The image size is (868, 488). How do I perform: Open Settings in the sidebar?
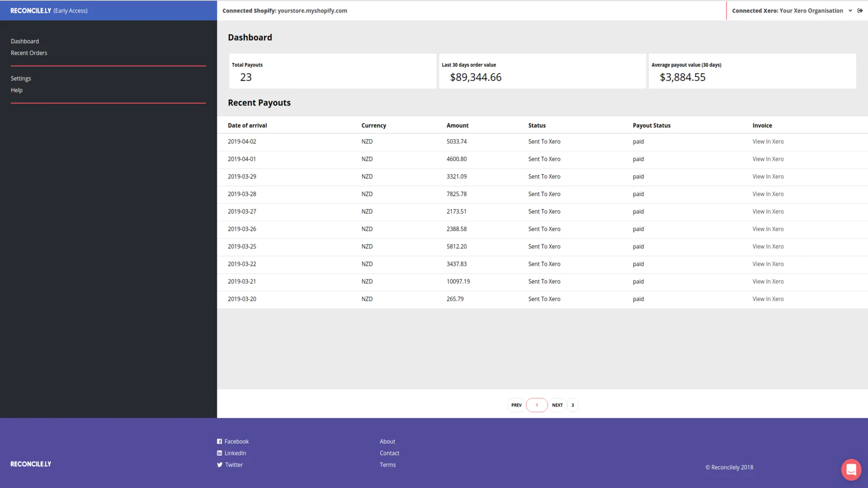point(21,79)
